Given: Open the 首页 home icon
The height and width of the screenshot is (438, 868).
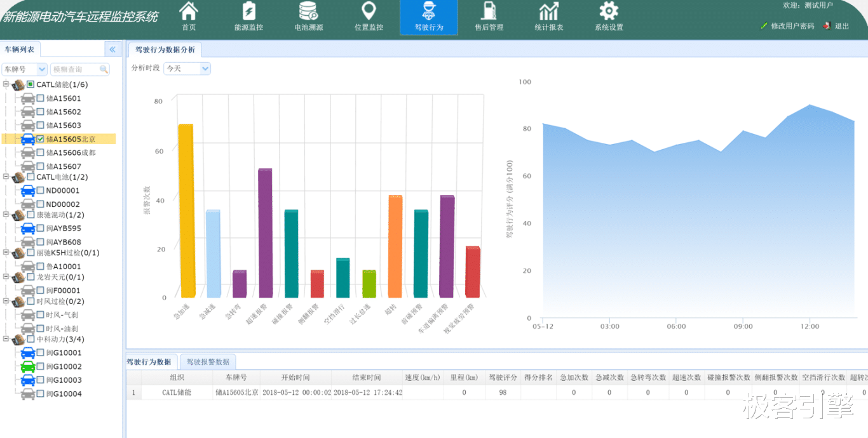Looking at the screenshot, I should pos(189,11).
